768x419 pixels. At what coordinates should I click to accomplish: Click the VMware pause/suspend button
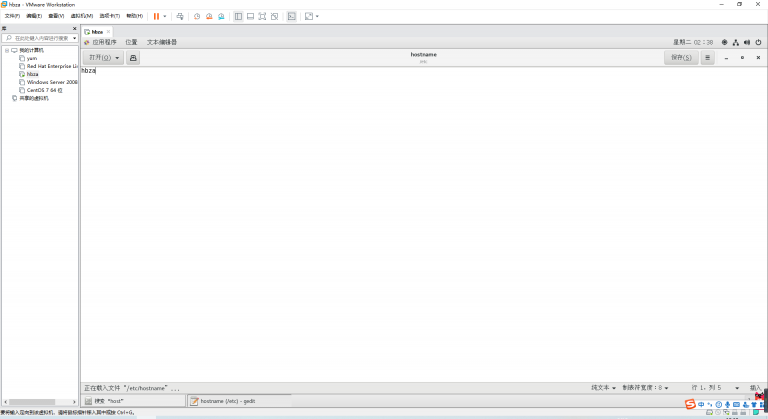156,16
